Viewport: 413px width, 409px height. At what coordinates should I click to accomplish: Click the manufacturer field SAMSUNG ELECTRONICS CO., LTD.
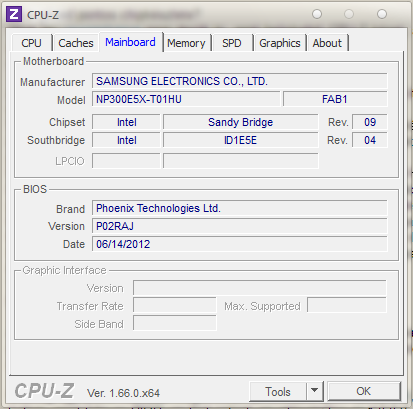pos(240,81)
